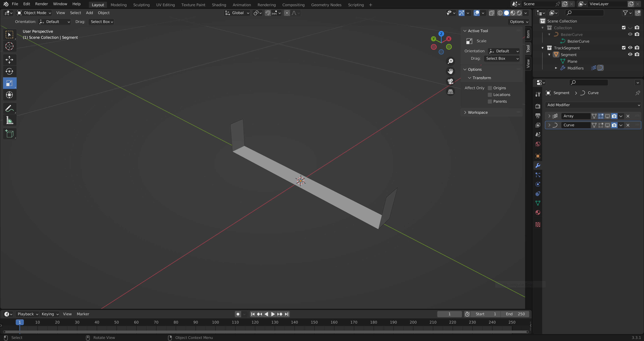
Task: Open the Scene properties tab
Action: point(538,135)
